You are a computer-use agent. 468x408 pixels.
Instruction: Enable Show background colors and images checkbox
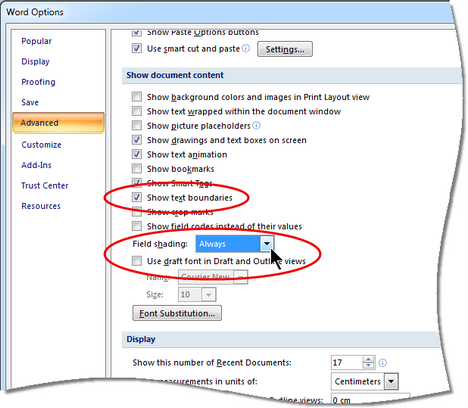tap(137, 97)
